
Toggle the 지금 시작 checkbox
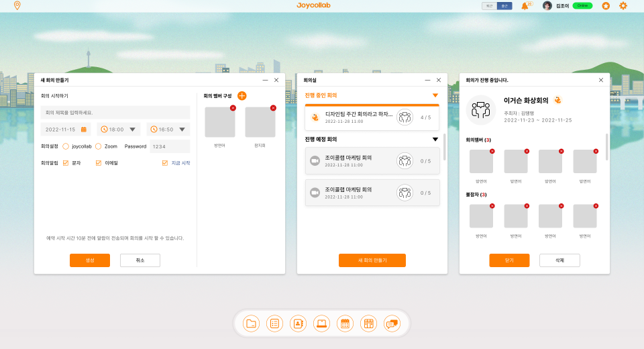(x=165, y=163)
